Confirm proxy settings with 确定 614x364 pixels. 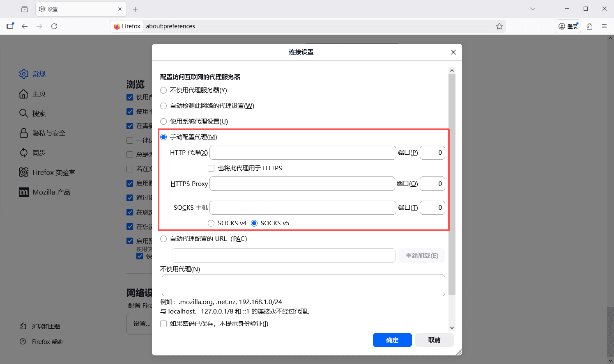[392, 340]
